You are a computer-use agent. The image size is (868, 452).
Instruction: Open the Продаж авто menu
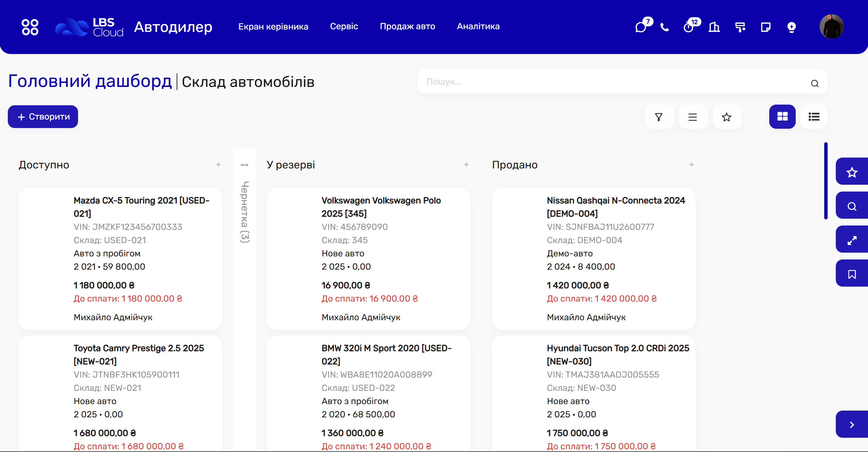(x=408, y=26)
